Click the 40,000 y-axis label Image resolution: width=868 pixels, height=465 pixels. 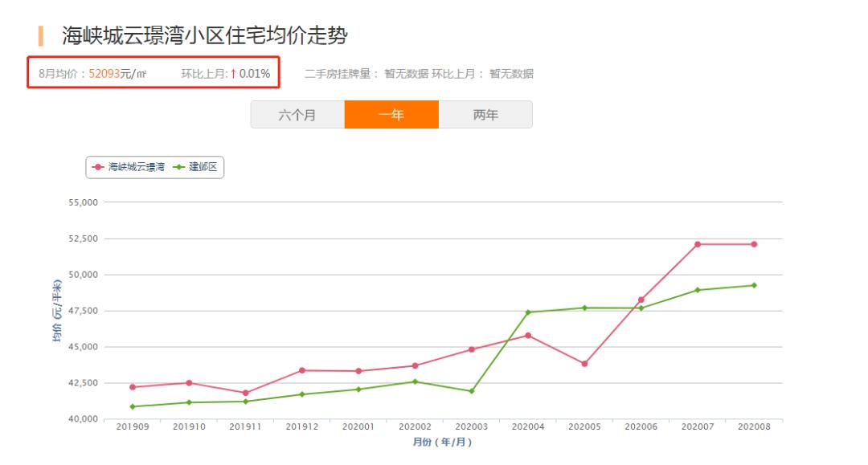[x=83, y=419]
